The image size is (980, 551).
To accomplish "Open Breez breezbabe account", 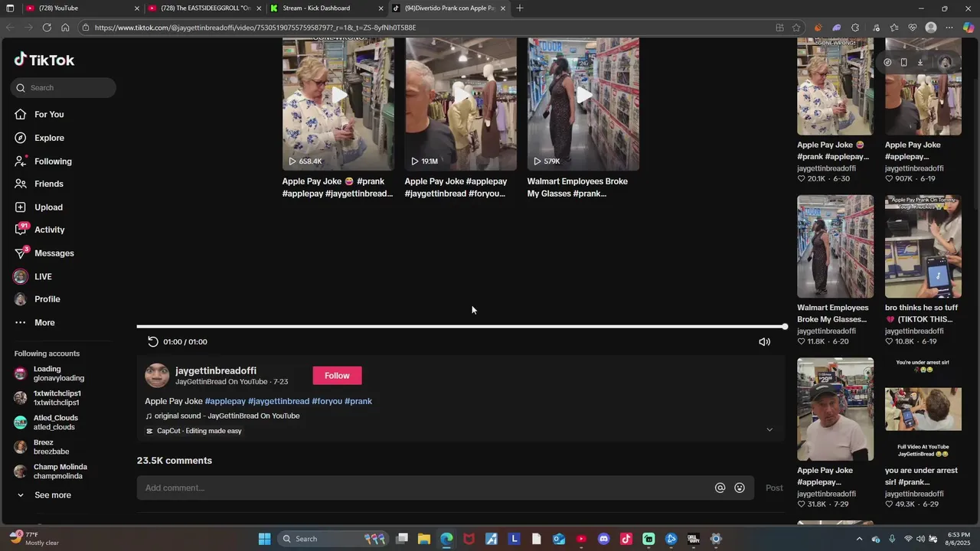I will click(x=41, y=447).
